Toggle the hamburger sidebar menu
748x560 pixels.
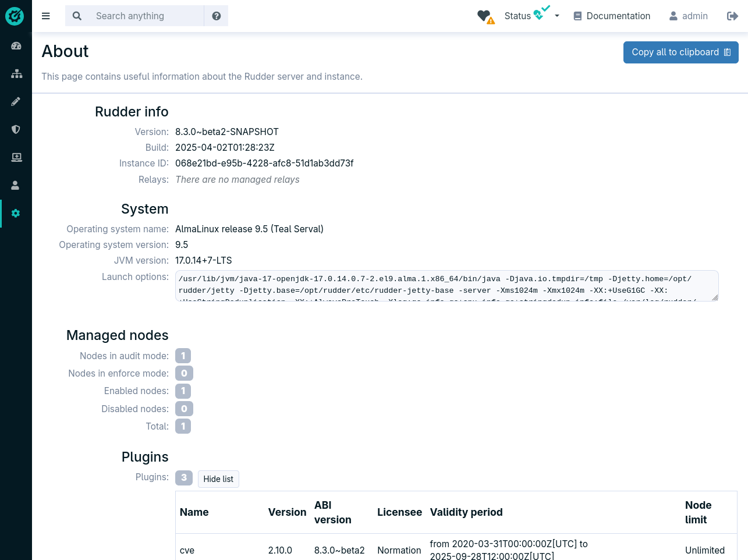tap(46, 16)
